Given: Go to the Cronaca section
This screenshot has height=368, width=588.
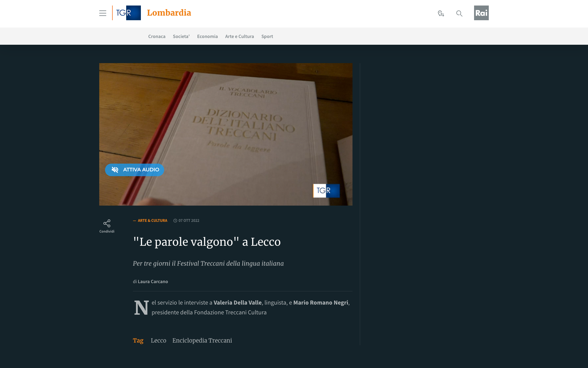Looking at the screenshot, I should (157, 36).
